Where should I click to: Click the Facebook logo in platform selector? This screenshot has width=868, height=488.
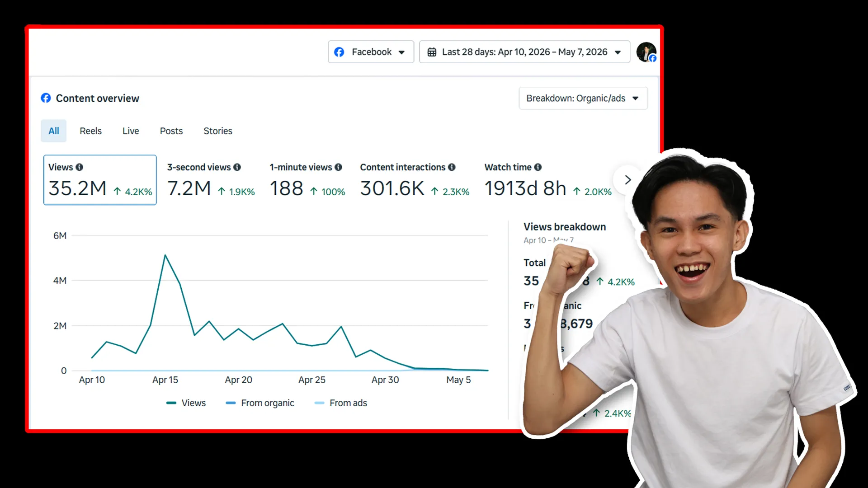point(339,52)
